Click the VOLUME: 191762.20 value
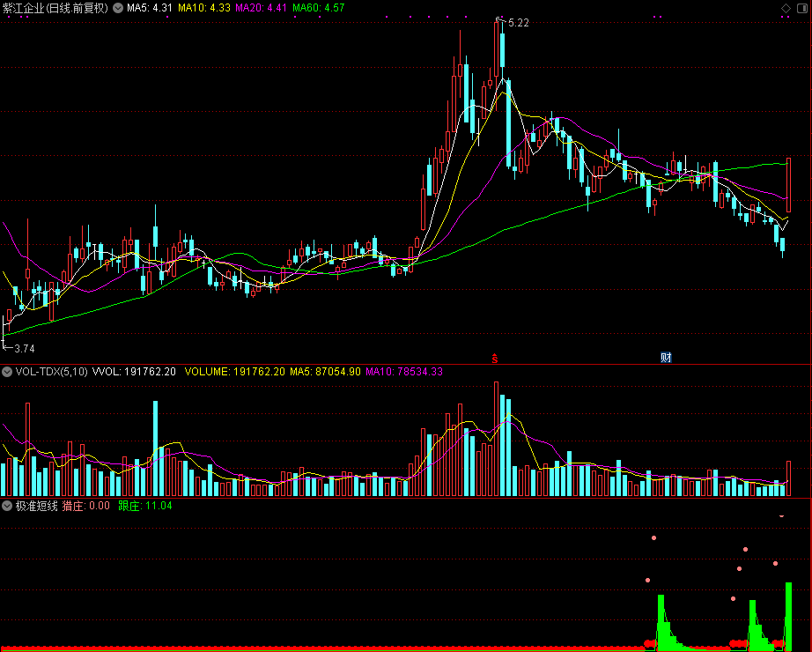 coord(234,372)
